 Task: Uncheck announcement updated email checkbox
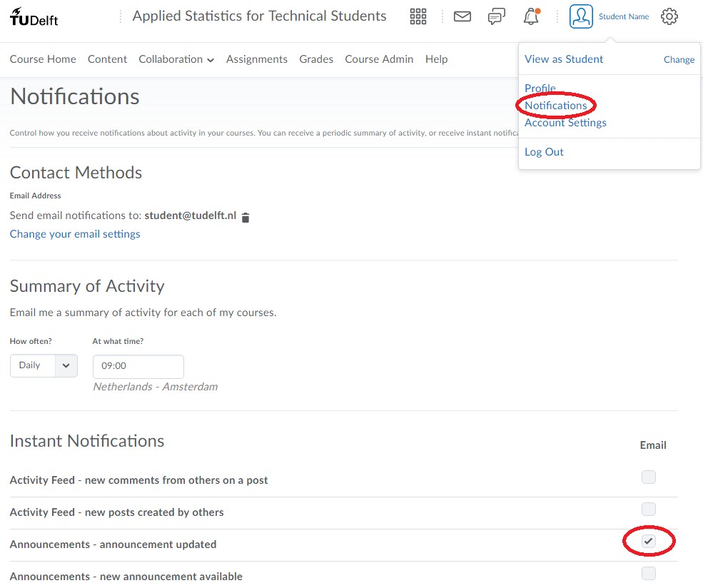pos(648,542)
